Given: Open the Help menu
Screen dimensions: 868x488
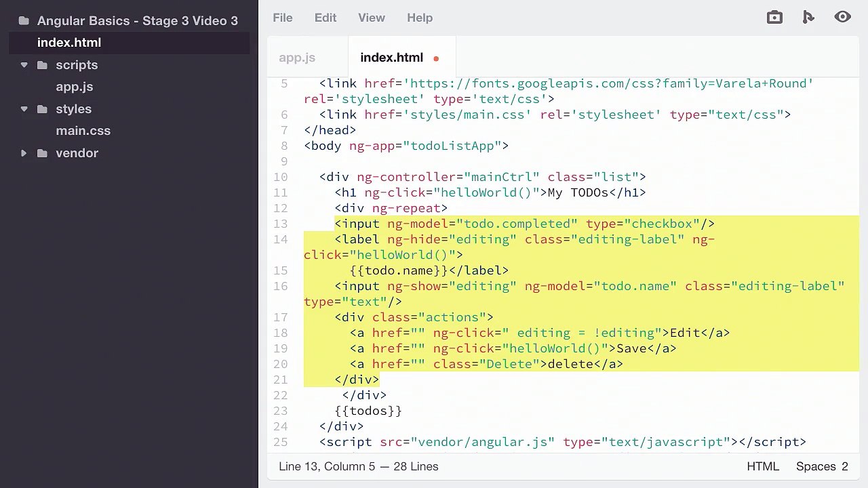Looking at the screenshot, I should [420, 18].
